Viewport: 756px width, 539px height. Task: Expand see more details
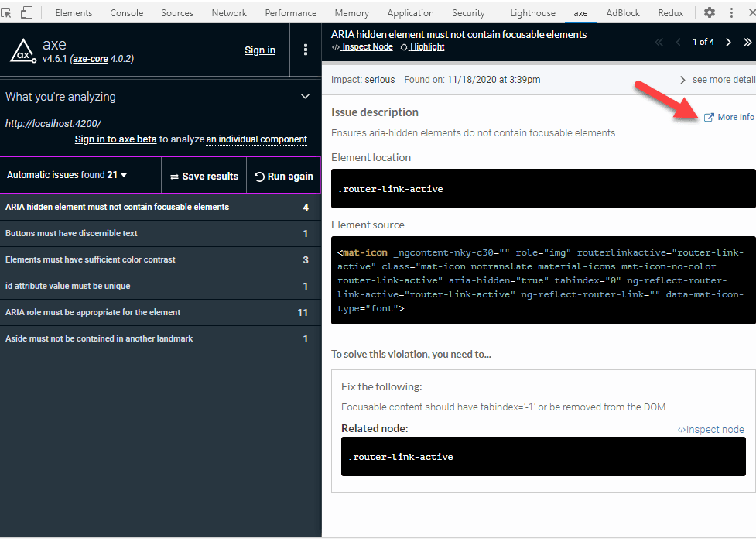coord(717,80)
